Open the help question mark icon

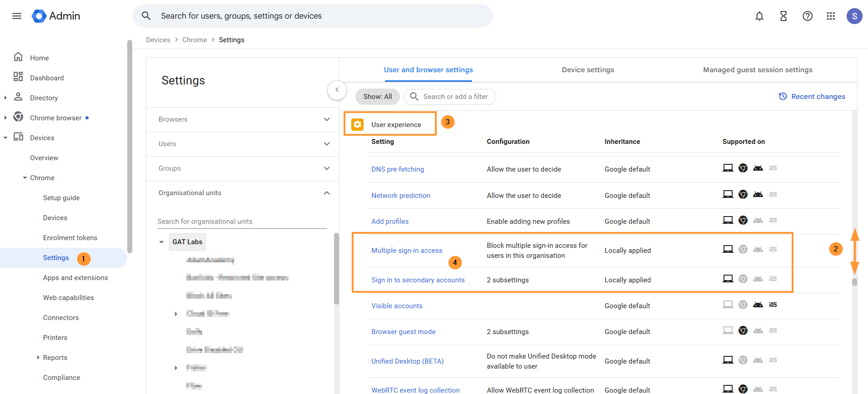(808, 16)
